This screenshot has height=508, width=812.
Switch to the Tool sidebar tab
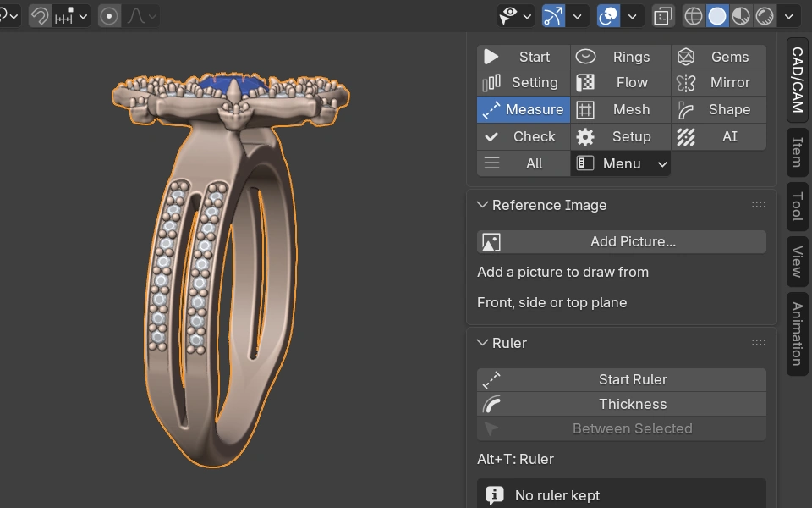click(x=798, y=207)
